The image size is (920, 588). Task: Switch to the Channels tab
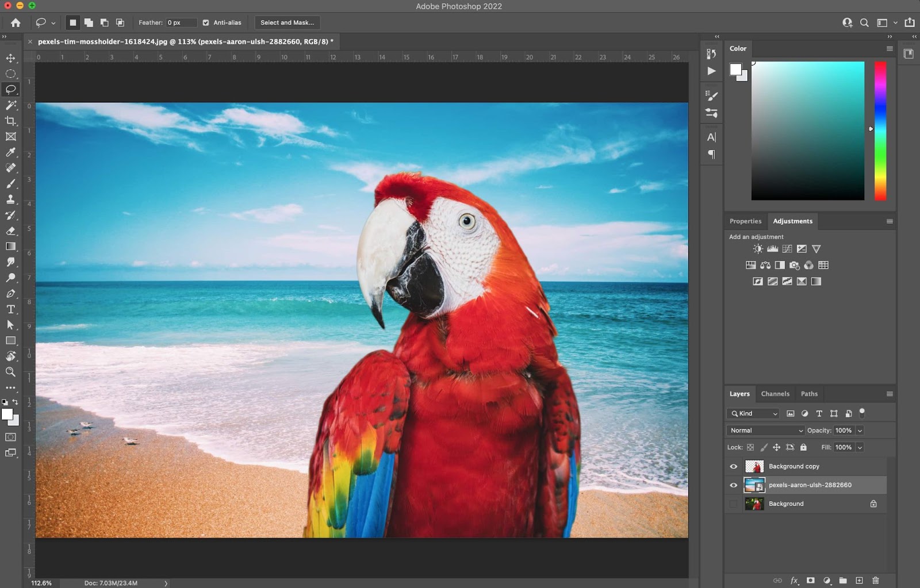pos(775,394)
